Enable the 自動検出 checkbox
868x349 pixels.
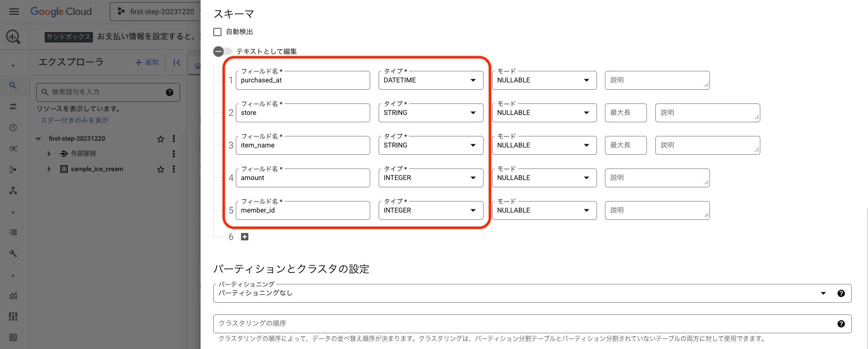[x=217, y=32]
